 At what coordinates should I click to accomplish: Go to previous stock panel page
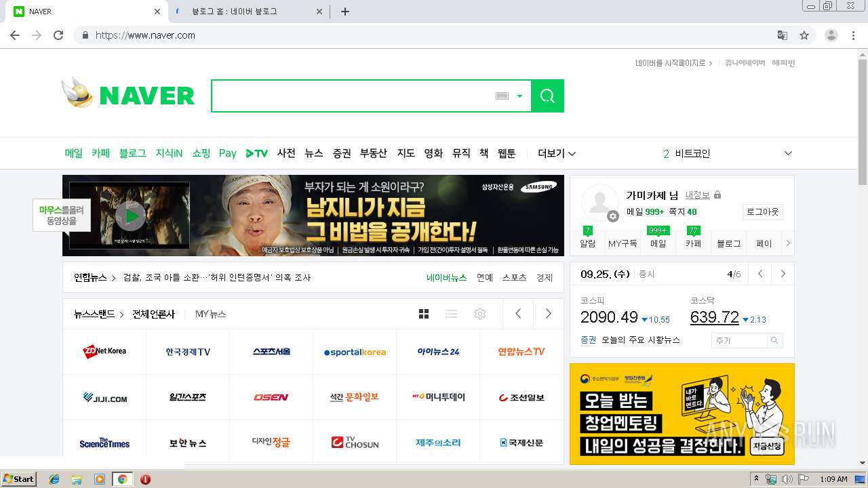tap(760, 274)
